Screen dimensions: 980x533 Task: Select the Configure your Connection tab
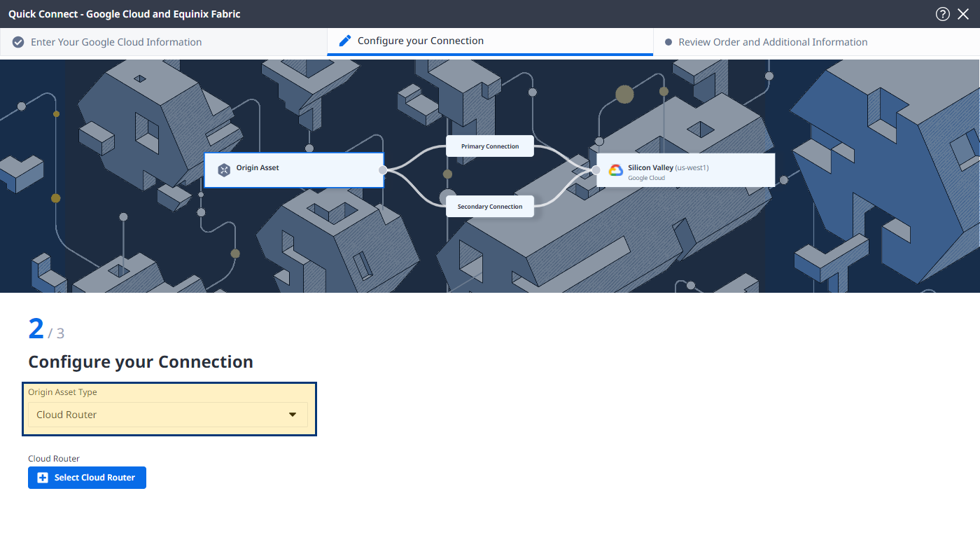490,41
